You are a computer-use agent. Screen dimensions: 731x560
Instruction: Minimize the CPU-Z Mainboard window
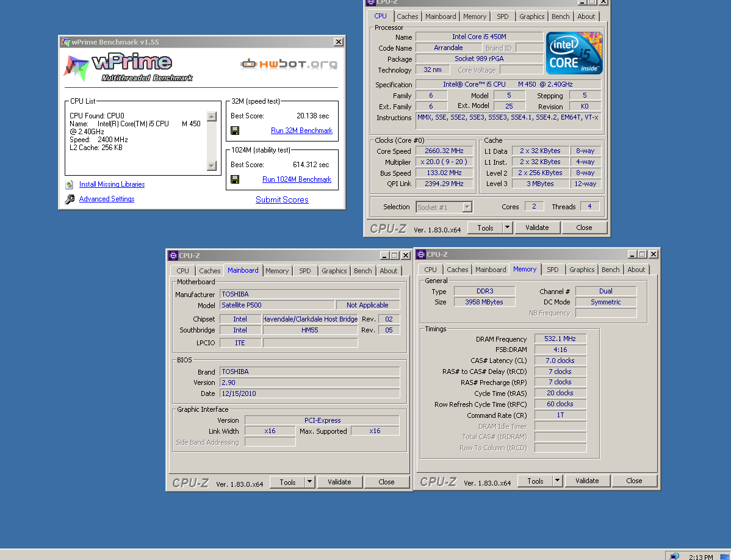coord(384,256)
